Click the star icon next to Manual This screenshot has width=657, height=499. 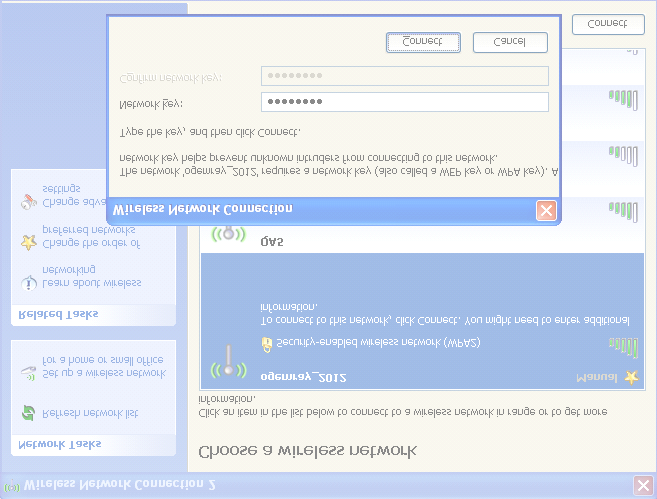[631, 377]
